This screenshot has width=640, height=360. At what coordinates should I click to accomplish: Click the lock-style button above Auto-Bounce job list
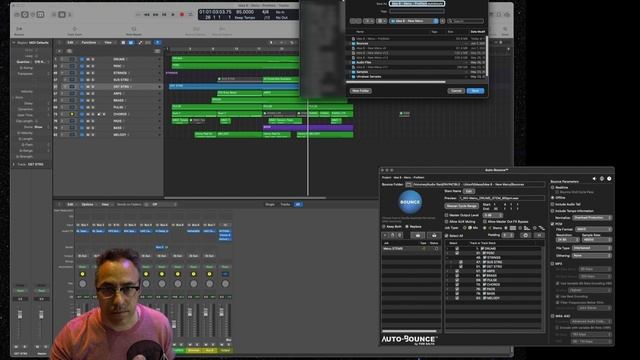pyautogui.click(x=434, y=236)
